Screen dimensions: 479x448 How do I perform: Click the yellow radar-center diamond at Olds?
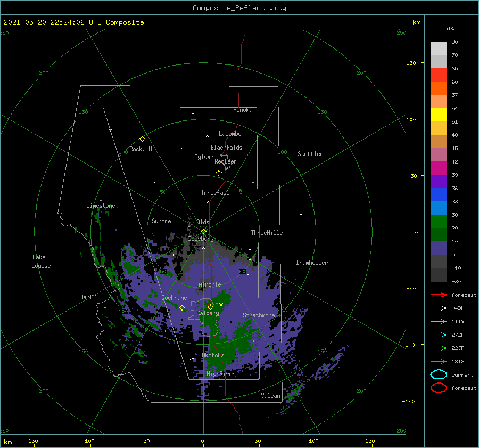(203, 232)
